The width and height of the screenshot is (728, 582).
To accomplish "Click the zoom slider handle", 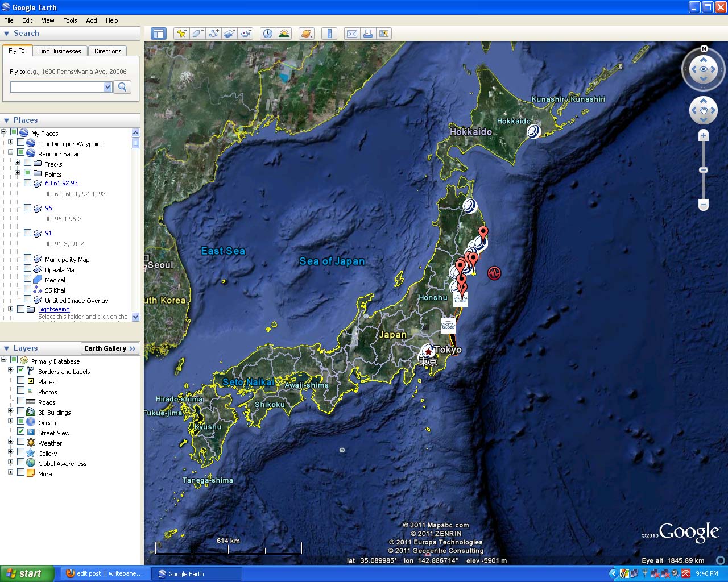I will [704, 170].
